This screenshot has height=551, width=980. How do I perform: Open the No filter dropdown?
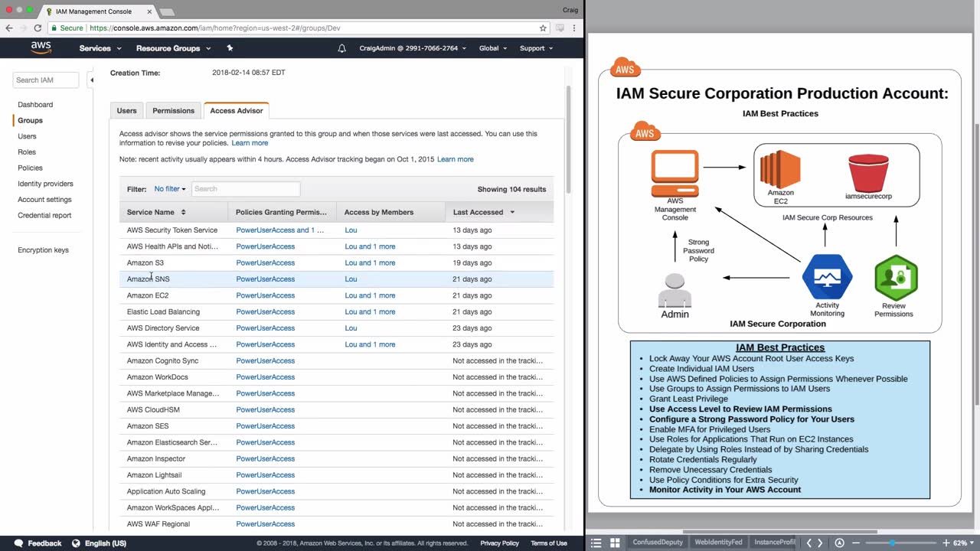tap(170, 189)
